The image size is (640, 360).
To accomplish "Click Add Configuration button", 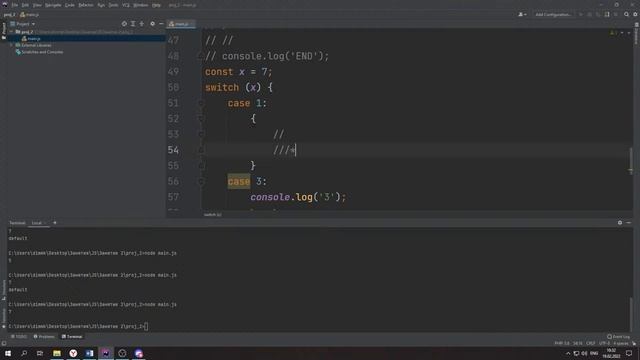I will click(553, 14).
